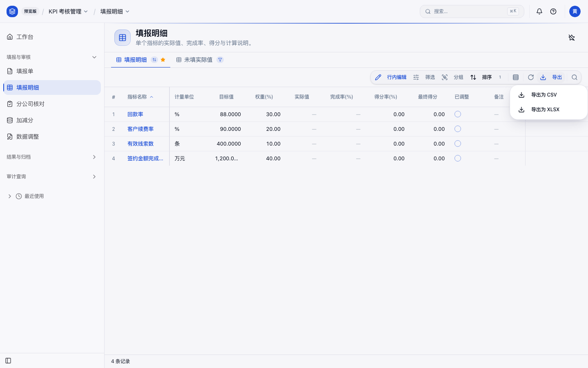Focus the top bar 搜索 search field
The height and width of the screenshot is (368, 588).
472,11
